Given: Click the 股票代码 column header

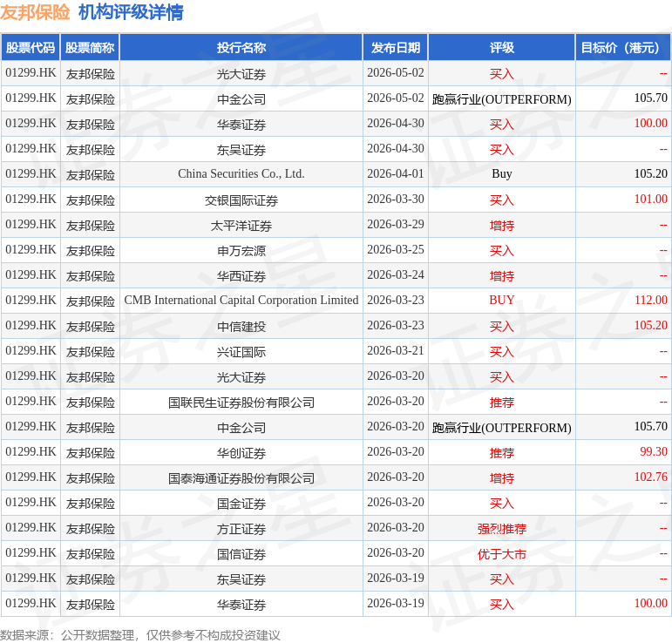Looking at the screenshot, I should (x=31, y=48).
